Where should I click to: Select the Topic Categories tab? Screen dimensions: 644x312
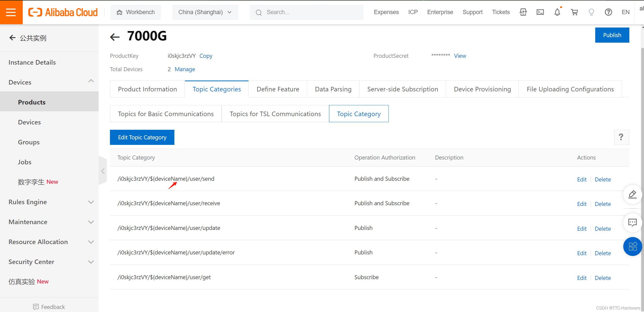click(x=217, y=89)
